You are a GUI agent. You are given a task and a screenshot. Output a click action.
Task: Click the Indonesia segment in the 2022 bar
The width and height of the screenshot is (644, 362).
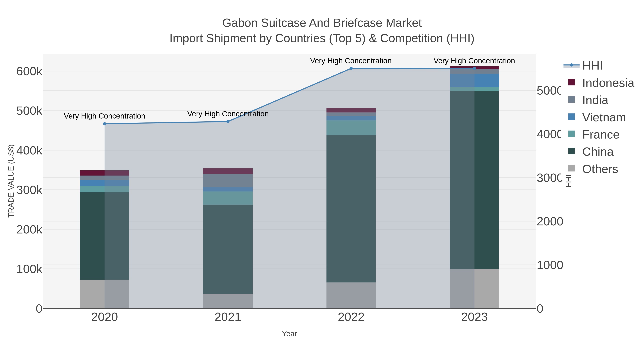(x=351, y=110)
